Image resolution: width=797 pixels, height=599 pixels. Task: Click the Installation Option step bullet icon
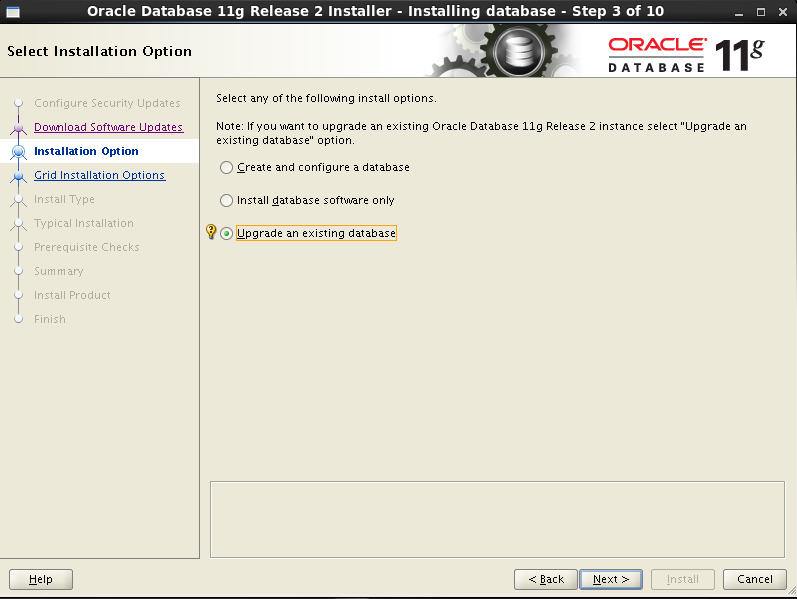19,152
